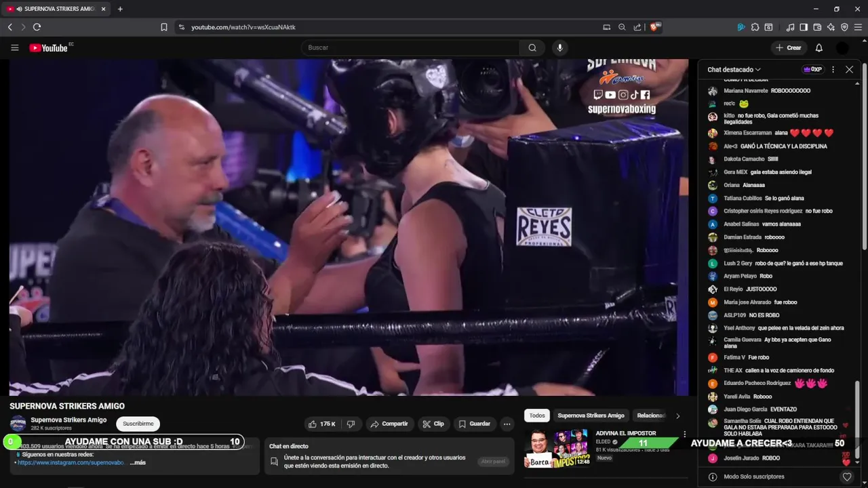Viewport: 868px width, 488px height.
Task: Go back with the browser back arrow
Action: click(10, 27)
